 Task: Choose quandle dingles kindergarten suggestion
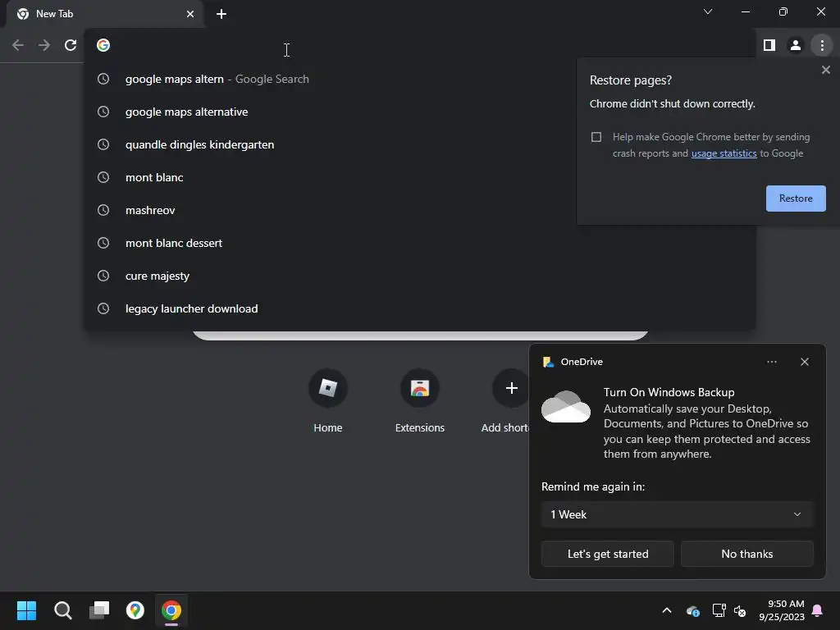click(420, 144)
